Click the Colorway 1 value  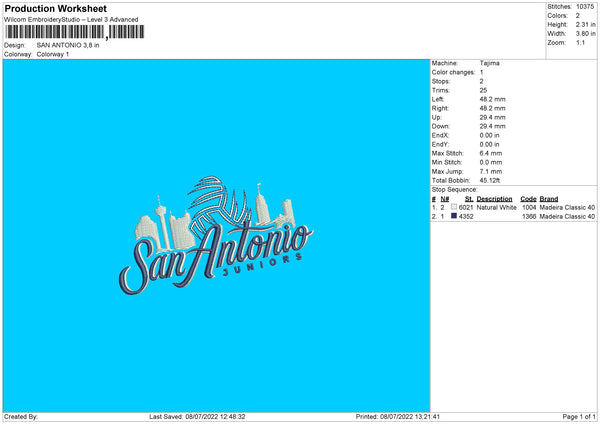pyautogui.click(x=53, y=54)
